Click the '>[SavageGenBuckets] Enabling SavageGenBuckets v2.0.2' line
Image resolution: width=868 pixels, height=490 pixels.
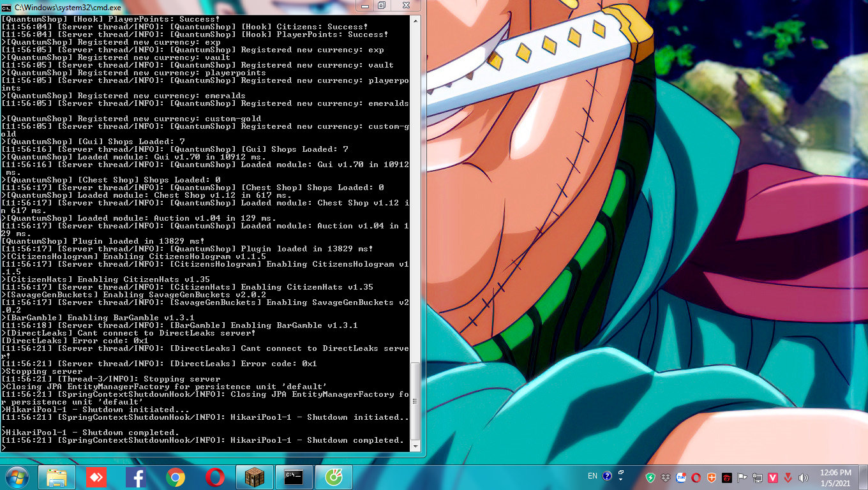click(x=134, y=295)
